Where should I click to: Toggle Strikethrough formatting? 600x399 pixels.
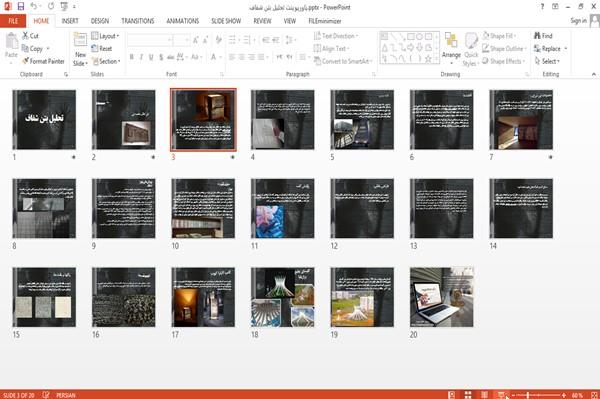(x=171, y=57)
